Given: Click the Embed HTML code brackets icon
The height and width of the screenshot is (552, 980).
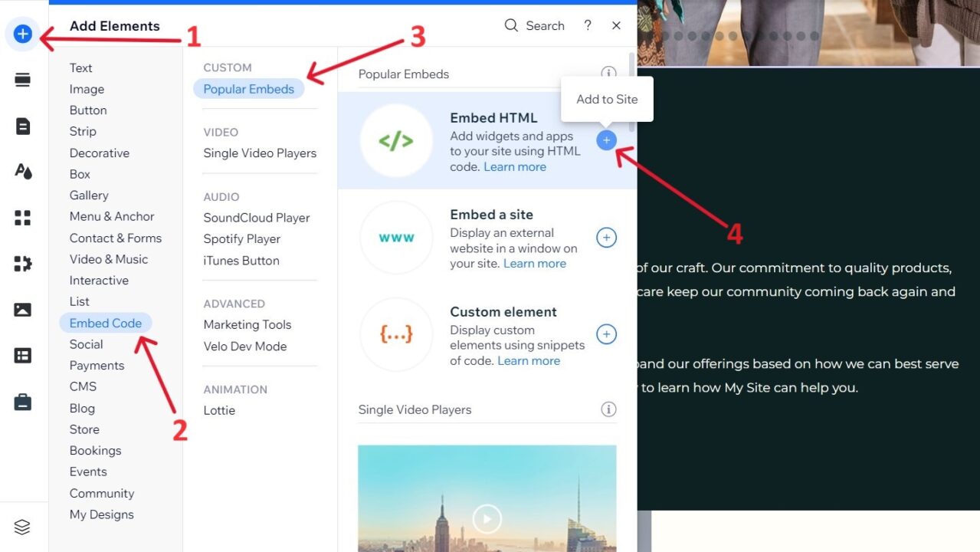Looking at the screenshot, I should click(x=396, y=141).
